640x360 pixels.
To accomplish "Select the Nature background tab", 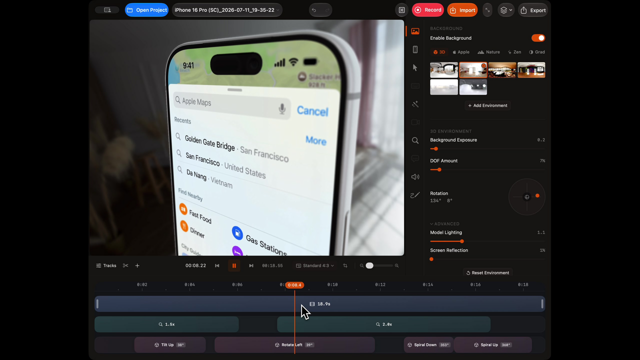I will tap(489, 52).
